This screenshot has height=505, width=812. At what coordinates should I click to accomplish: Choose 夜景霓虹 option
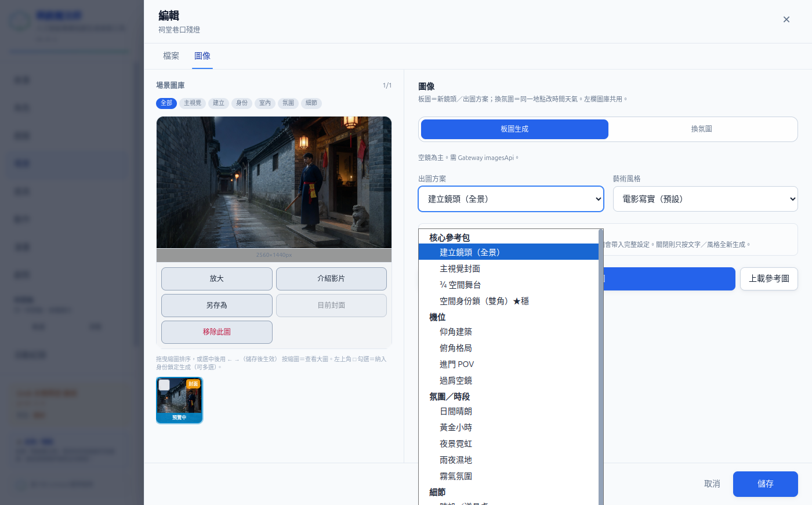(509, 444)
